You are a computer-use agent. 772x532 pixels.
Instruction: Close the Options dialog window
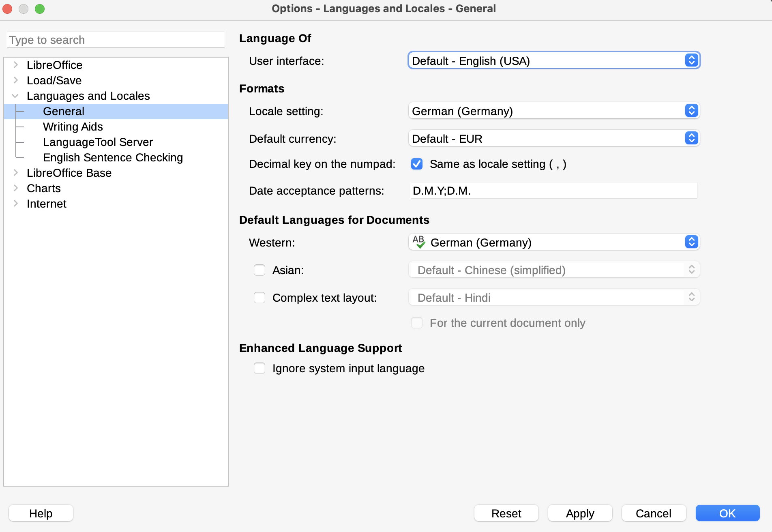coord(8,9)
